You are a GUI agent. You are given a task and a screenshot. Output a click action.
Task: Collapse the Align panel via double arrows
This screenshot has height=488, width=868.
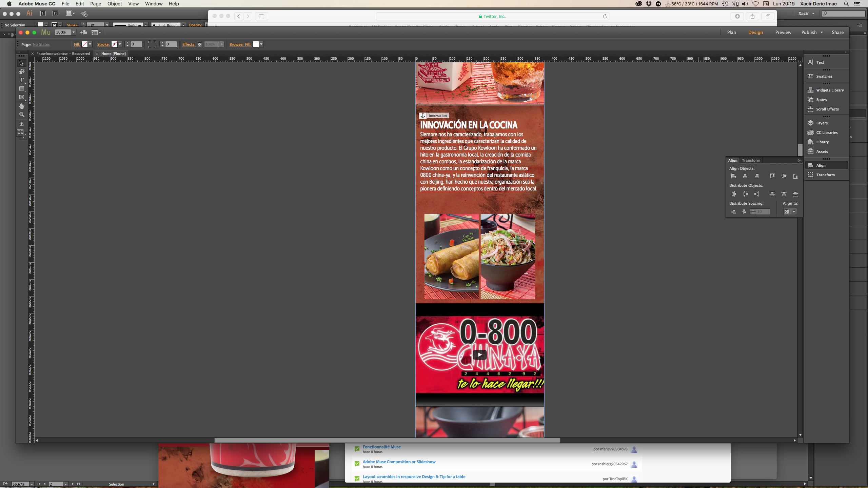800,160
